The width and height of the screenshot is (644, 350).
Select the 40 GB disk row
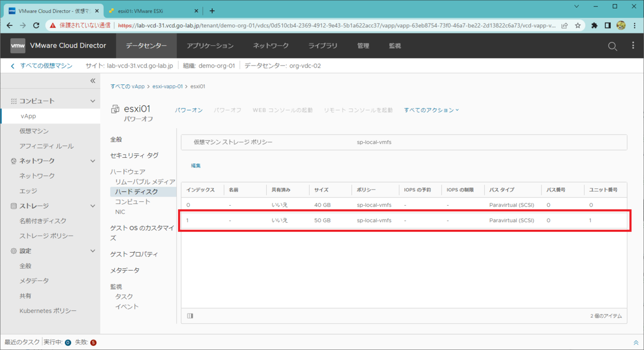coord(404,205)
